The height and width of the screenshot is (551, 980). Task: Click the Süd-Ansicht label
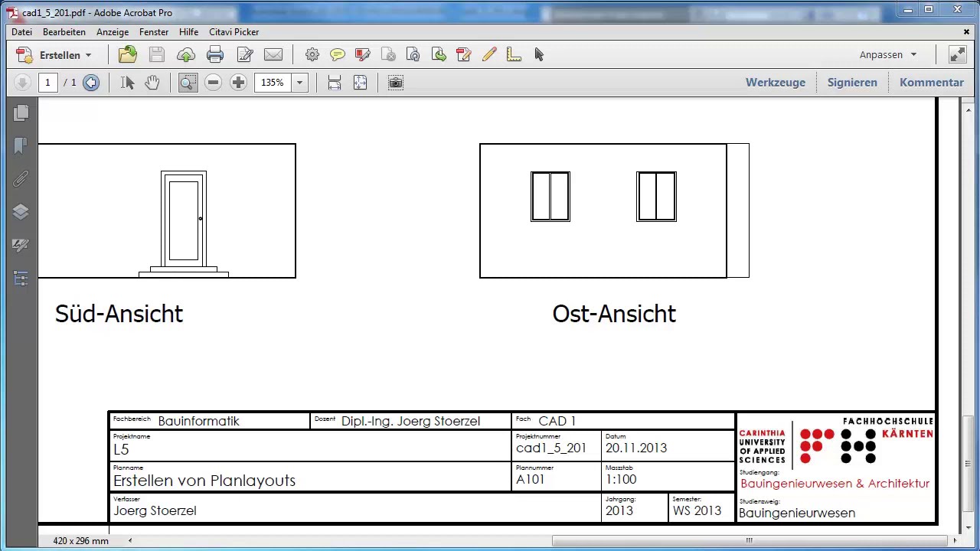pyautogui.click(x=119, y=314)
